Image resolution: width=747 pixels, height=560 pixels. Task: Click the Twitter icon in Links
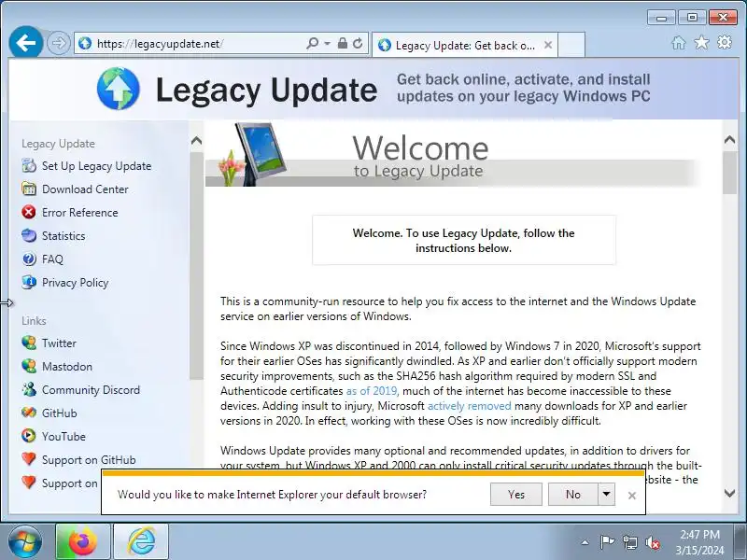[29, 343]
